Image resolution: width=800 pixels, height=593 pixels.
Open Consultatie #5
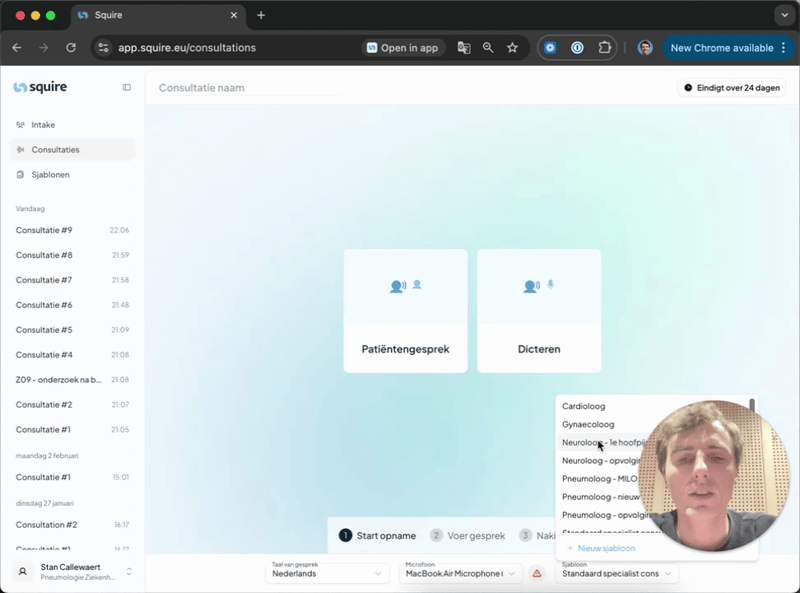coord(72,330)
